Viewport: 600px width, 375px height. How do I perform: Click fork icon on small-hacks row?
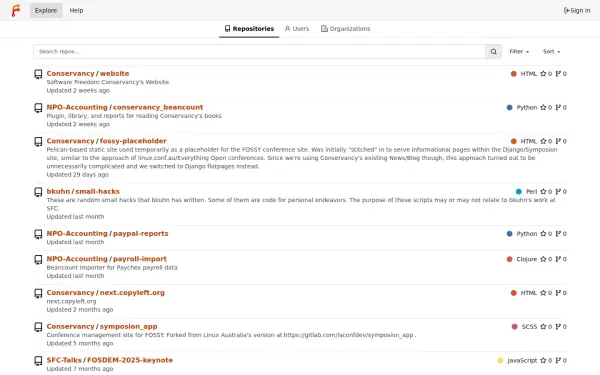(558, 192)
